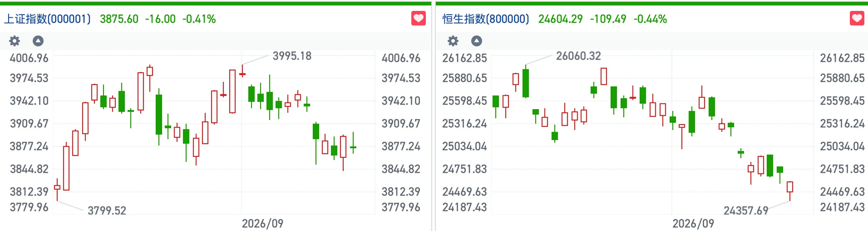
Task: Click the 恒生指数 price 24604.29
Action: coord(561,19)
